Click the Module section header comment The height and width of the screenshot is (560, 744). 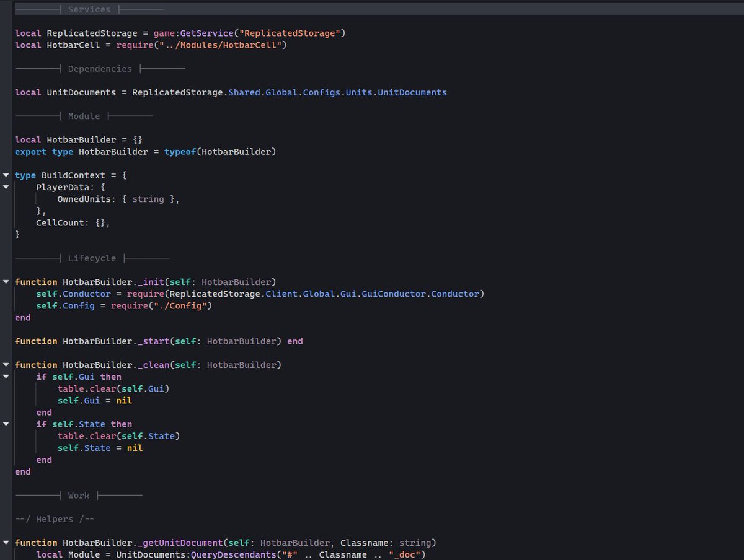(x=84, y=116)
